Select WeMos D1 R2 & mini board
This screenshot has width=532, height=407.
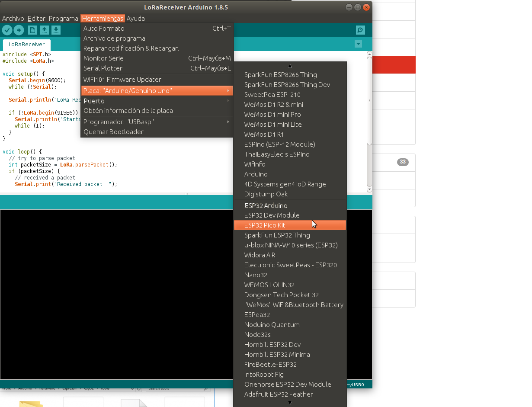pos(290,105)
